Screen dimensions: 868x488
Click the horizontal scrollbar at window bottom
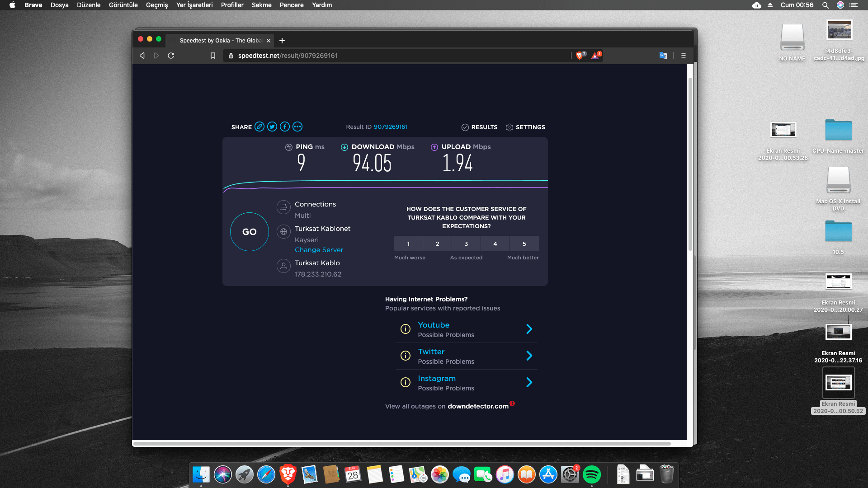coord(401,444)
